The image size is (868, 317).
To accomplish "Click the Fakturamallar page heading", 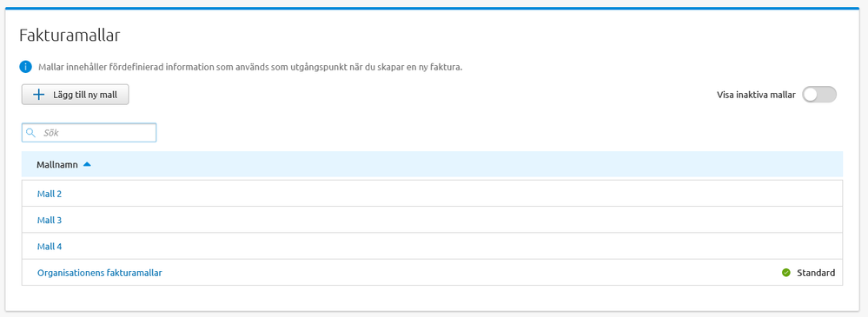I will pos(70,36).
